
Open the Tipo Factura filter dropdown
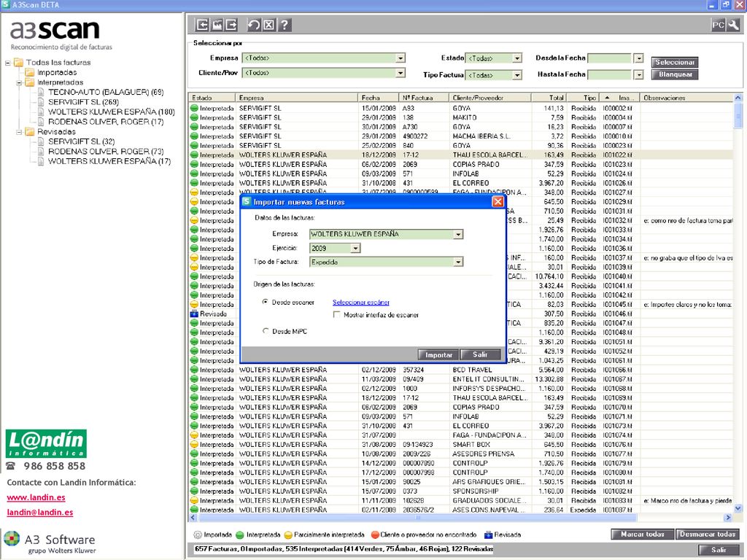tap(517, 75)
